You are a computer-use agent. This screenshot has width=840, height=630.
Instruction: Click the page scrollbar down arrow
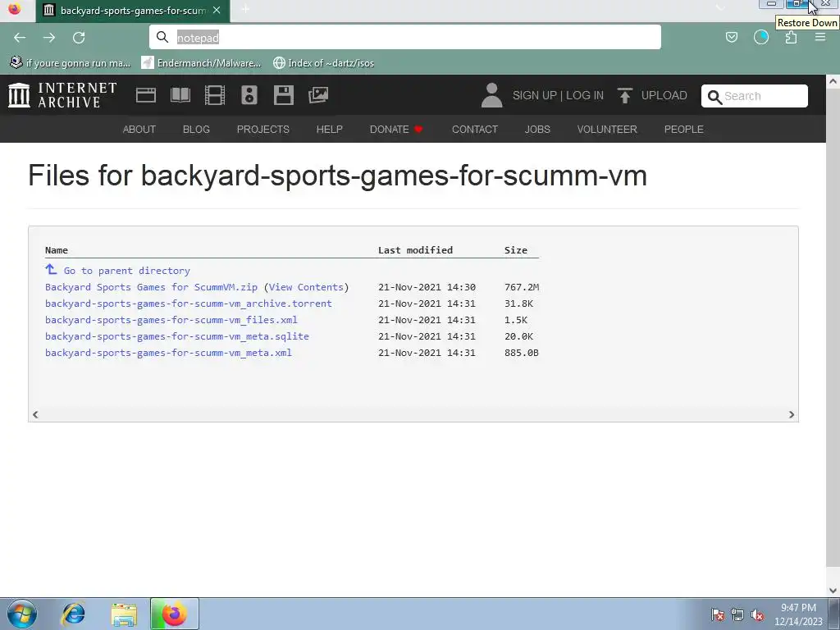click(833, 591)
